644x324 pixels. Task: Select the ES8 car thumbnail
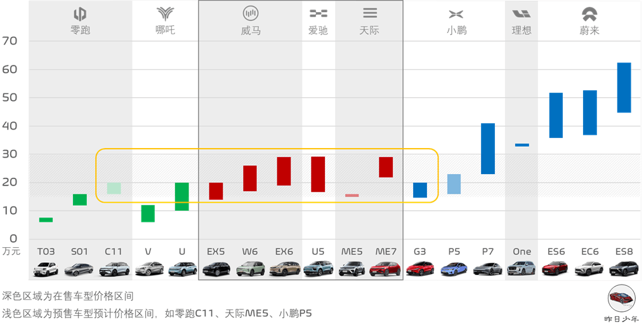point(624,269)
